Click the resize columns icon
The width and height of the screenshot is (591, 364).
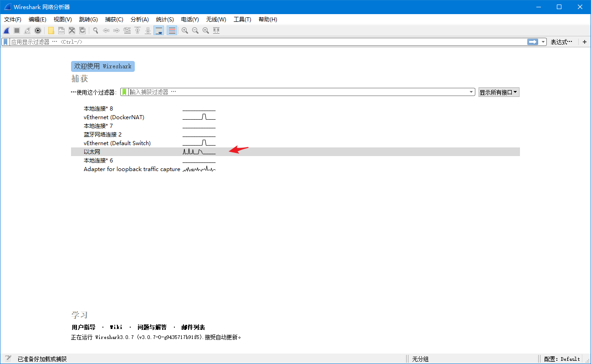click(x=216, y=30)
